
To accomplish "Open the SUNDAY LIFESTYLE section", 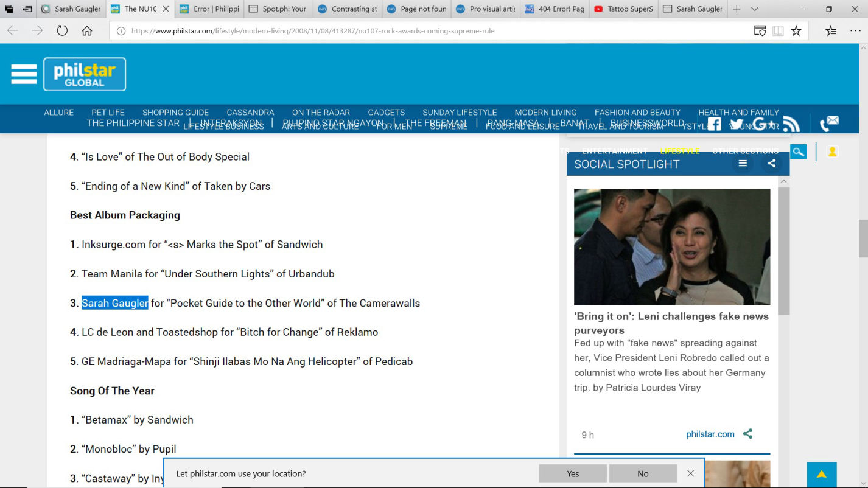I will (x=460, y=113).
